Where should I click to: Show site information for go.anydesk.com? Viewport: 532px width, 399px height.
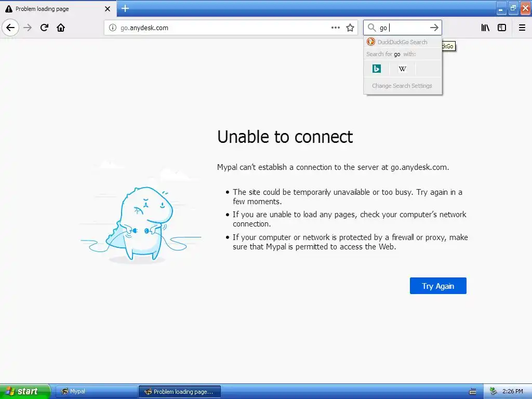112,28
